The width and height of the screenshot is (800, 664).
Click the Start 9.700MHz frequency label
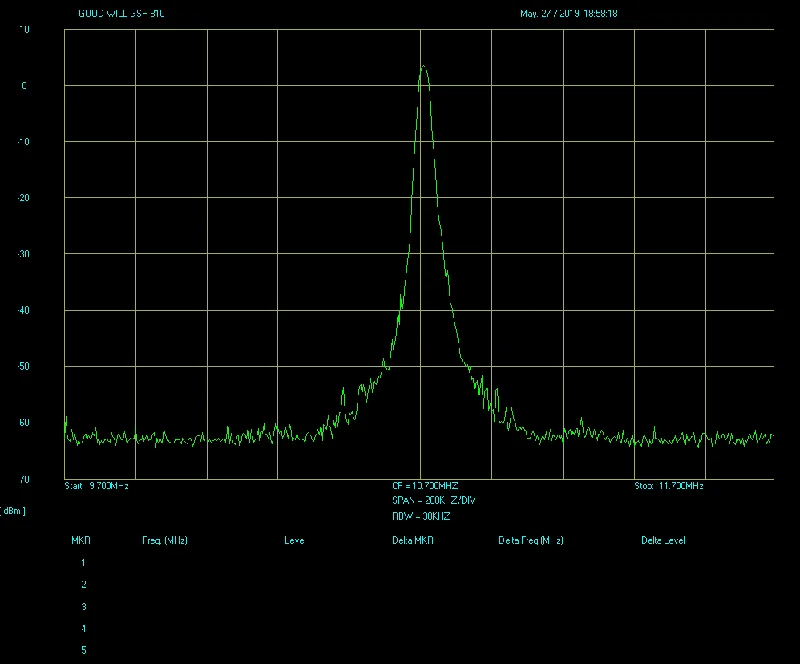pos(96,486)
